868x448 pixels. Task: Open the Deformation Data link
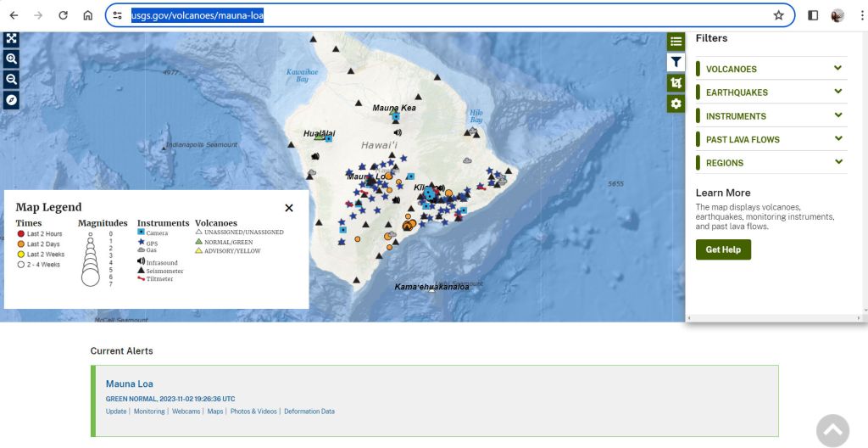pos(309,412)
